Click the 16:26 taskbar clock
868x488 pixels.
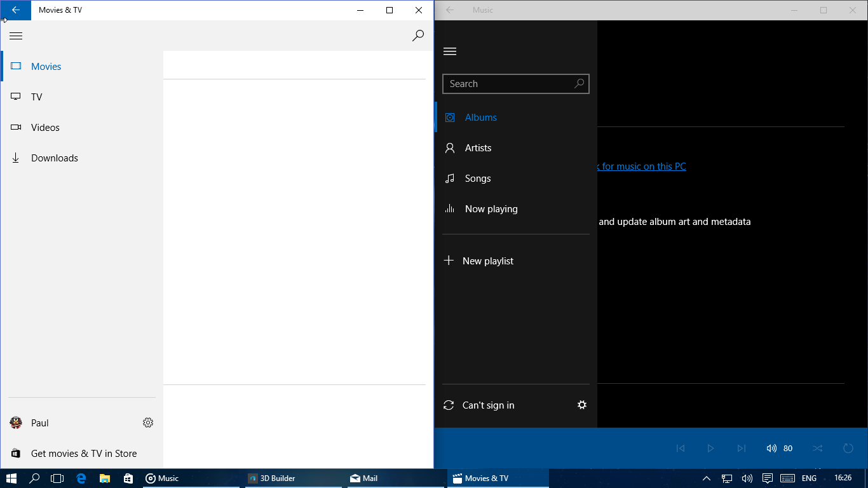tap(843, 478)
